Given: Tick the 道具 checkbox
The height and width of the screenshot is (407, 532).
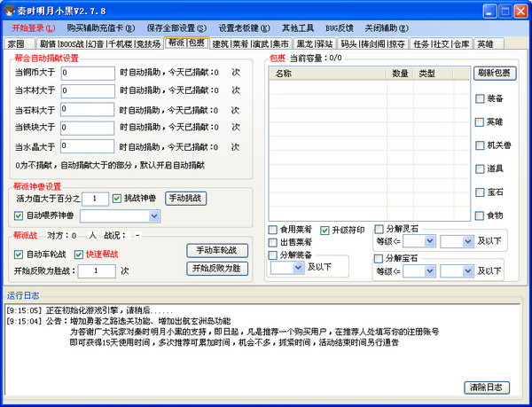Looking at the screenshot, I should coord(480,168).
